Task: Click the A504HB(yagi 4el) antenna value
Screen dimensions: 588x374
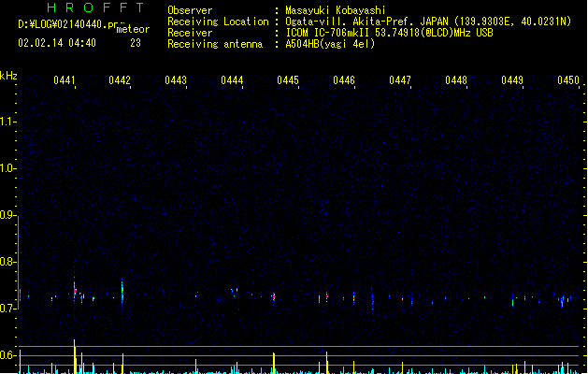Action: (330, 44)
